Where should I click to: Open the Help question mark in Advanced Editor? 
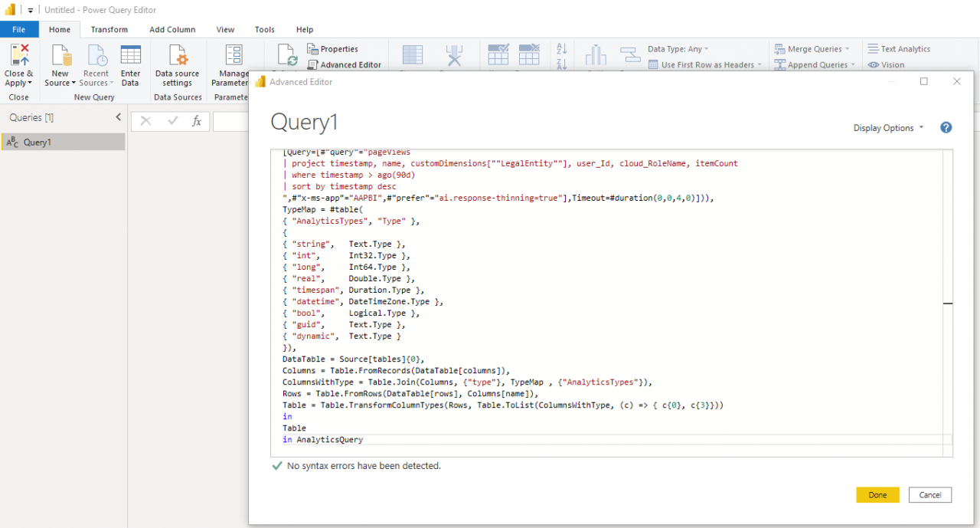coord(946,127)
